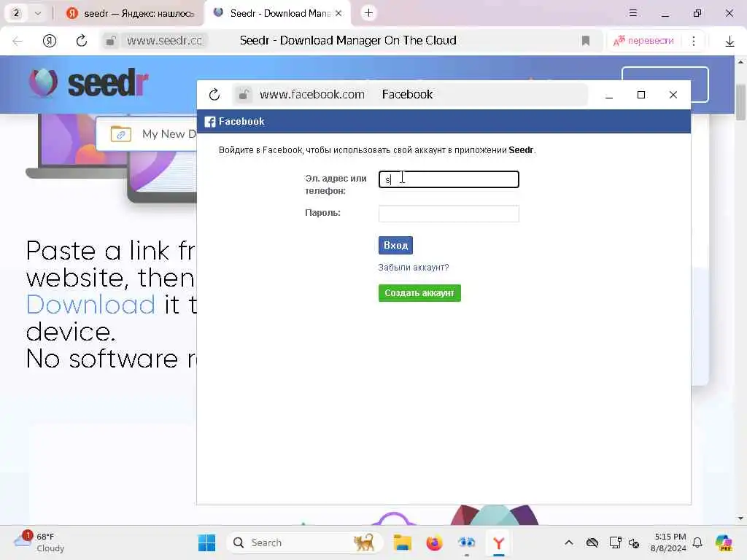Open the browser downloads icon
The width and height of the screenshot is (747, 560).
(x=729, y=42)
